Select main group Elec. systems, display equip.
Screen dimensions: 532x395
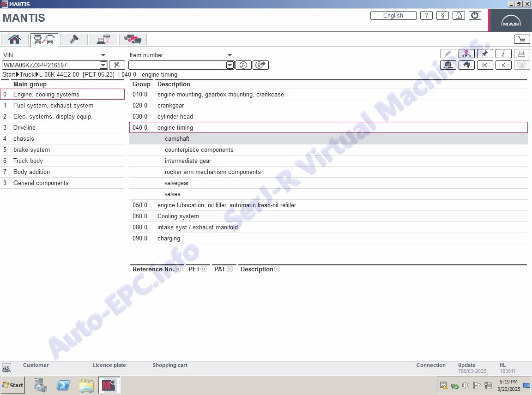point(62,116)
